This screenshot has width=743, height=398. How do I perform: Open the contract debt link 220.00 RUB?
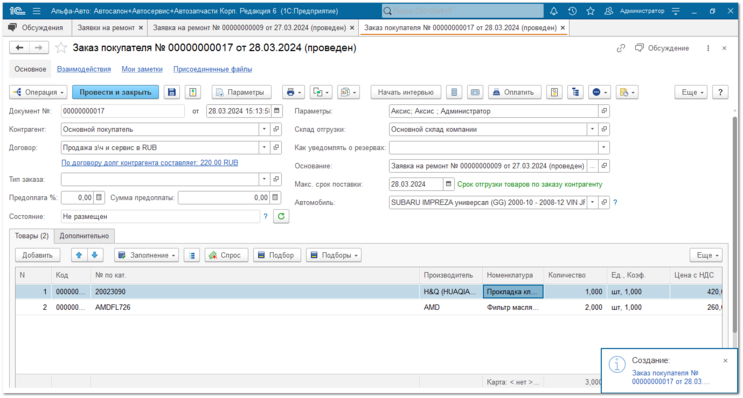(150, 163)
